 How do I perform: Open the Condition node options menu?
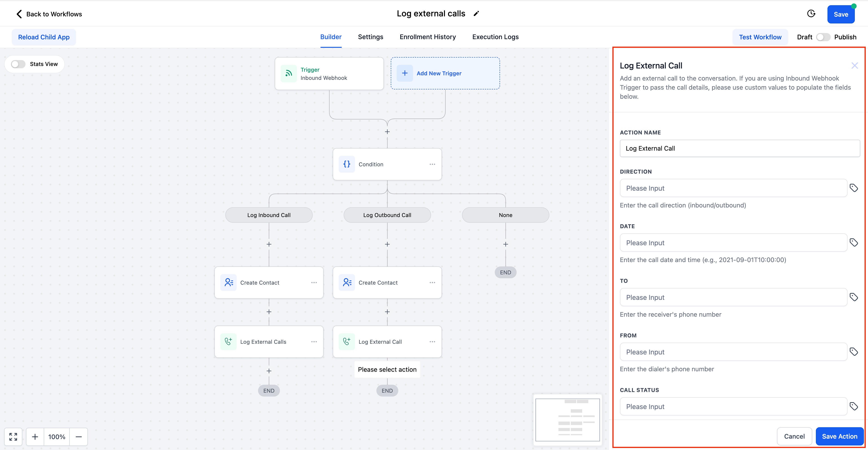pos(432,164)
